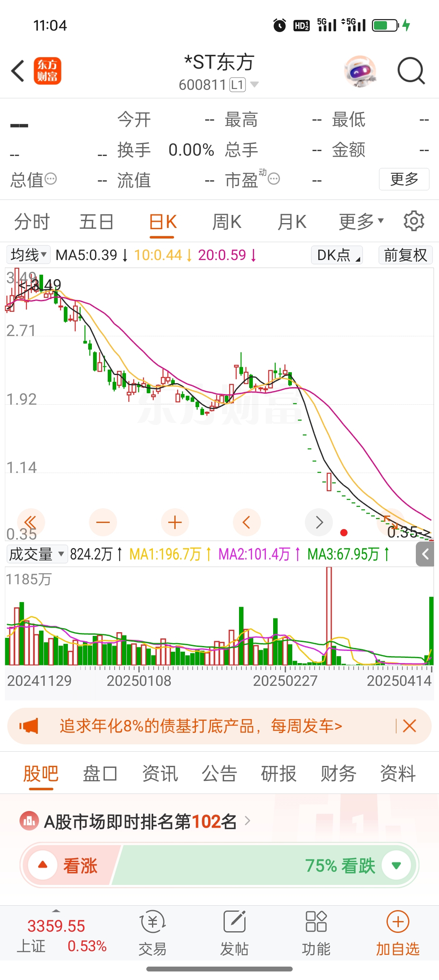Expand the 更多 chart period dropdown

[x=361, y=221]
